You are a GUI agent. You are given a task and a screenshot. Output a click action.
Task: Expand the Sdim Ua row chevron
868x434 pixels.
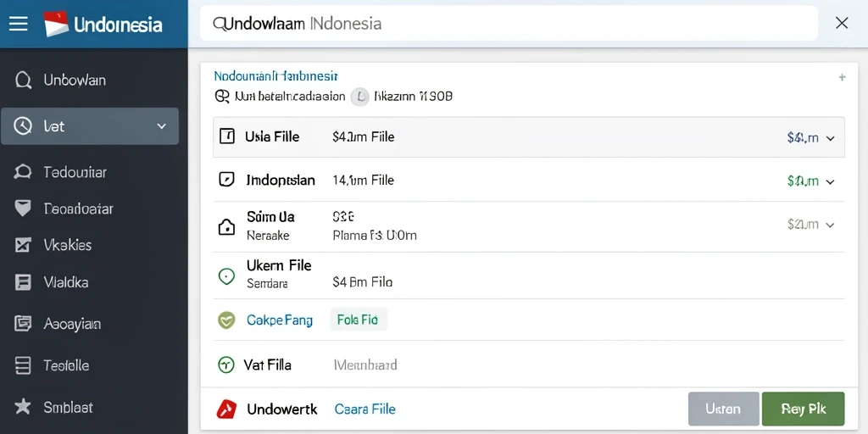click(830, 225)
